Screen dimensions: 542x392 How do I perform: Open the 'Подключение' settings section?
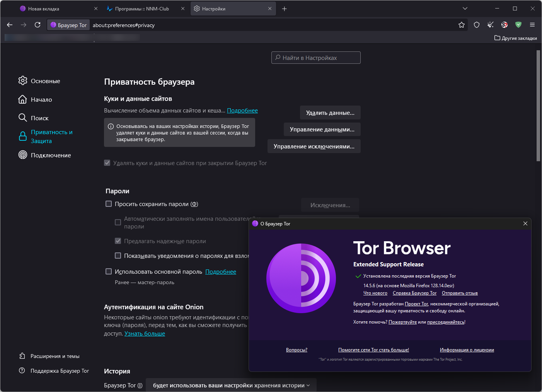(x=51, y=155)
